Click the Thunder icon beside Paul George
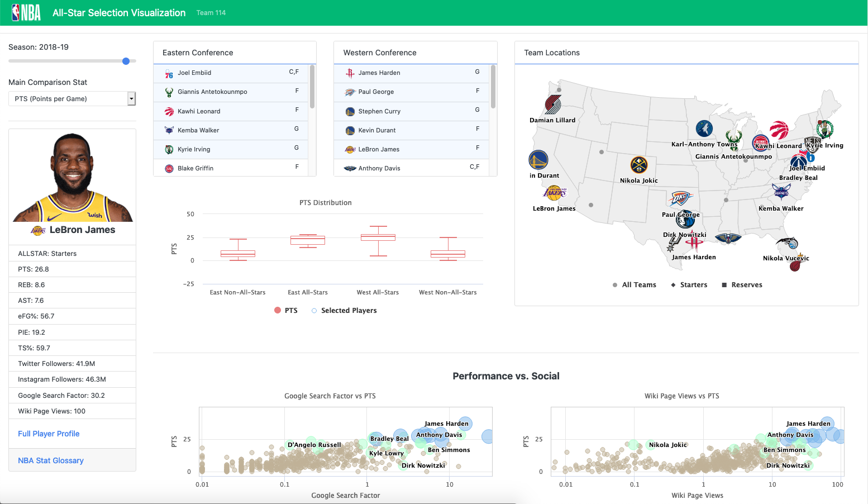Image resolution: width=868 pixels, height=504 pixels. (350, 92)
